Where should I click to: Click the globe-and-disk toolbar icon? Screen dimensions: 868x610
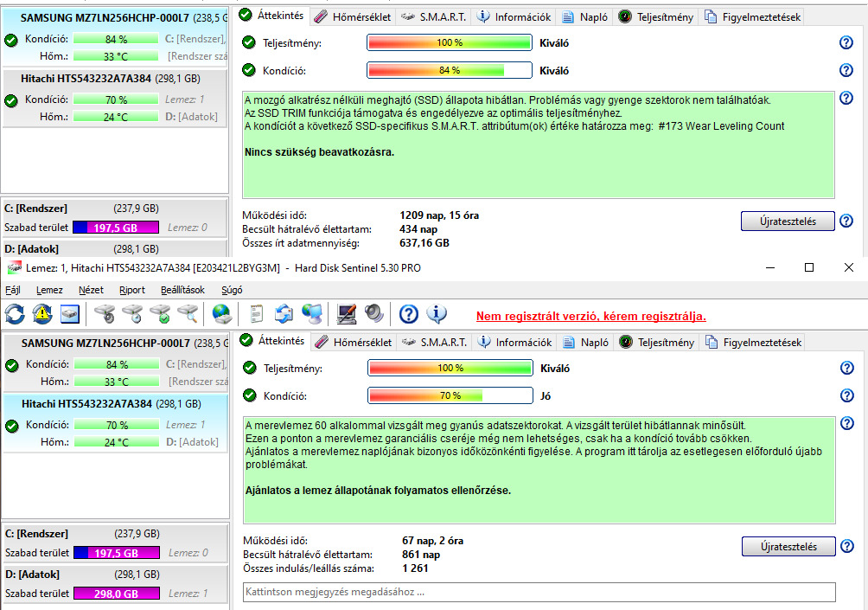click(x=222, y=314)
